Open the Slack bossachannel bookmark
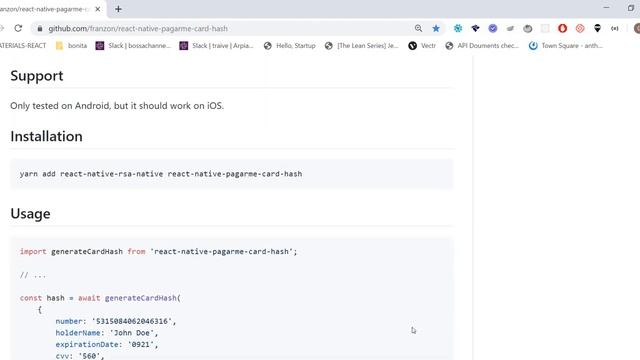640x360 pixels. [133, 46]
